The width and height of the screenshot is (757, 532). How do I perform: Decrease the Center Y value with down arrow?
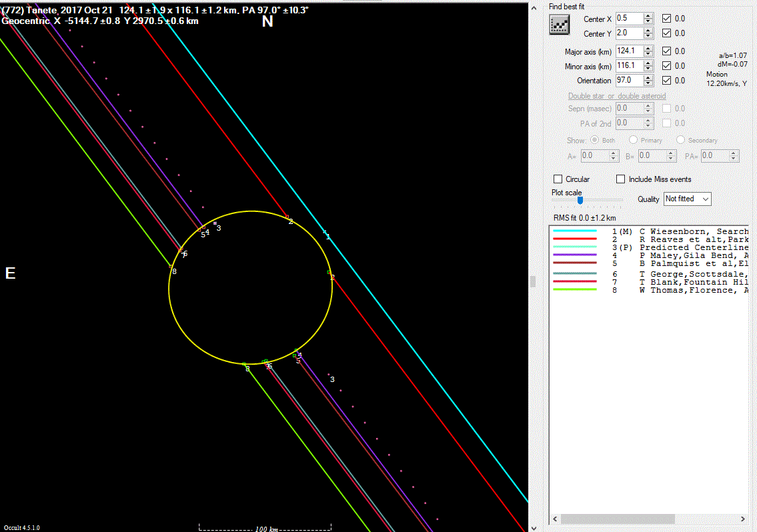tap(648, 36)
